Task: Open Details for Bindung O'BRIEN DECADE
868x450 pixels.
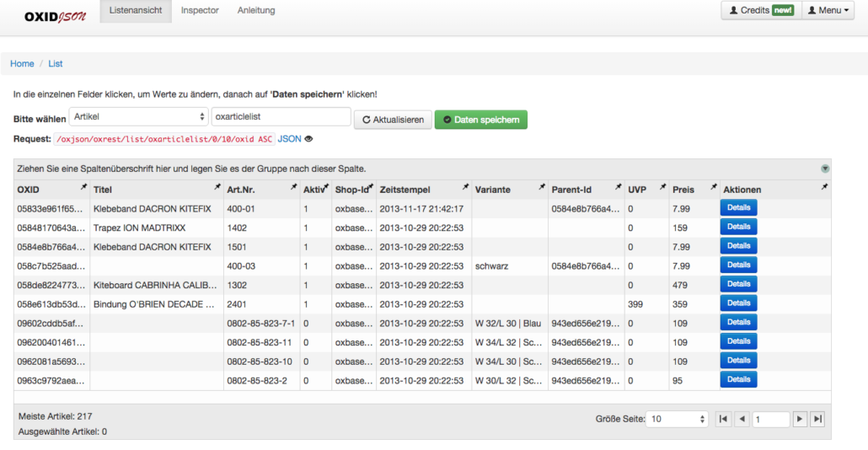Action: pos(738,303)
